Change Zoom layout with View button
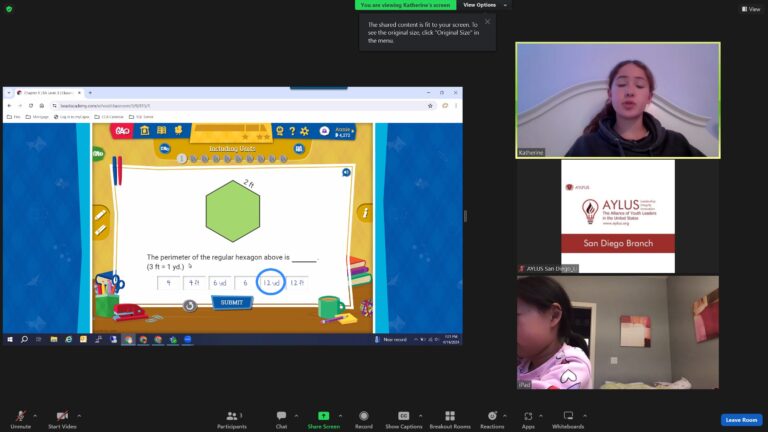 [x=751, y=9]
